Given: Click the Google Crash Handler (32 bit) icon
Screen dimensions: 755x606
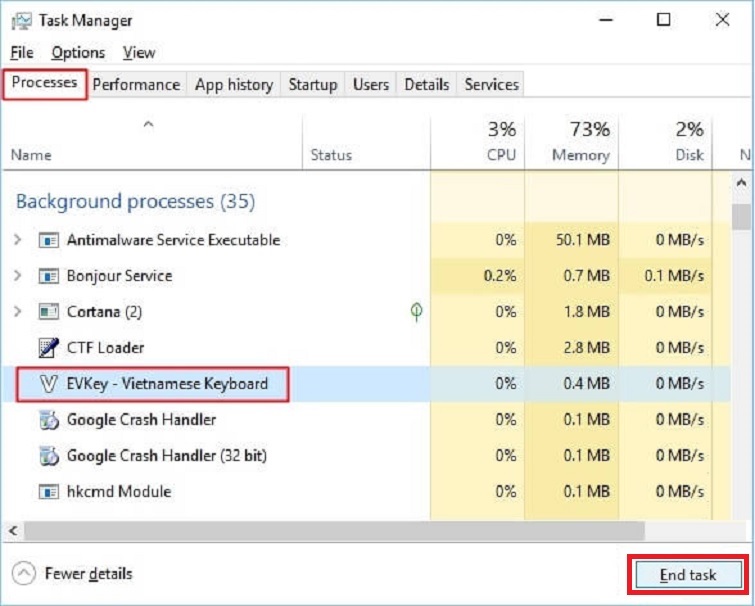Looking at the screenshot, I should point(47,456).
